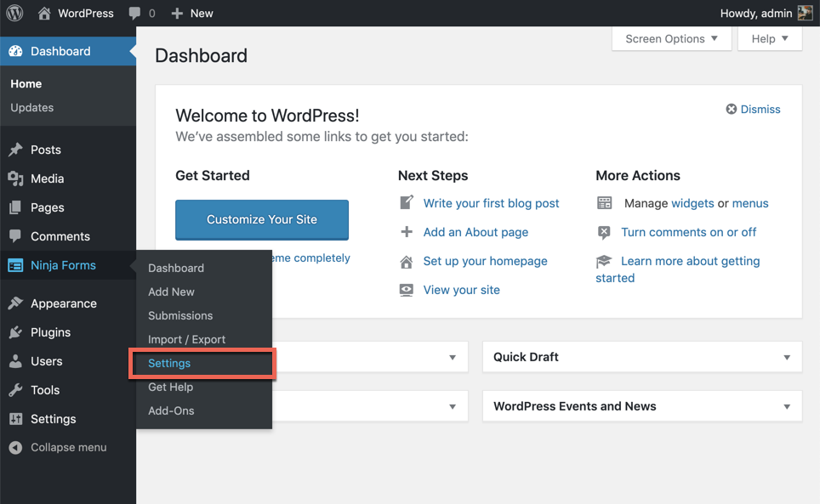Open Media via its sidebar icon
The image size is (820, 504).
click(15, 178)
